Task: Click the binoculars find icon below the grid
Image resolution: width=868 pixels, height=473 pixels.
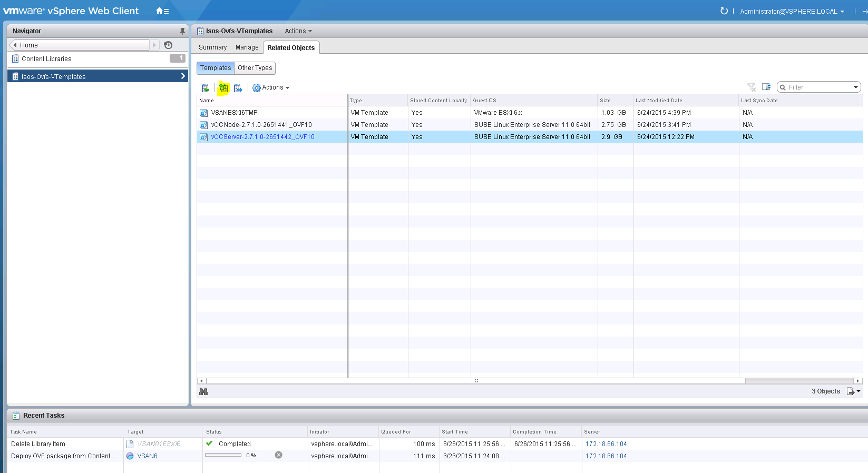Action: click(203, 391)
